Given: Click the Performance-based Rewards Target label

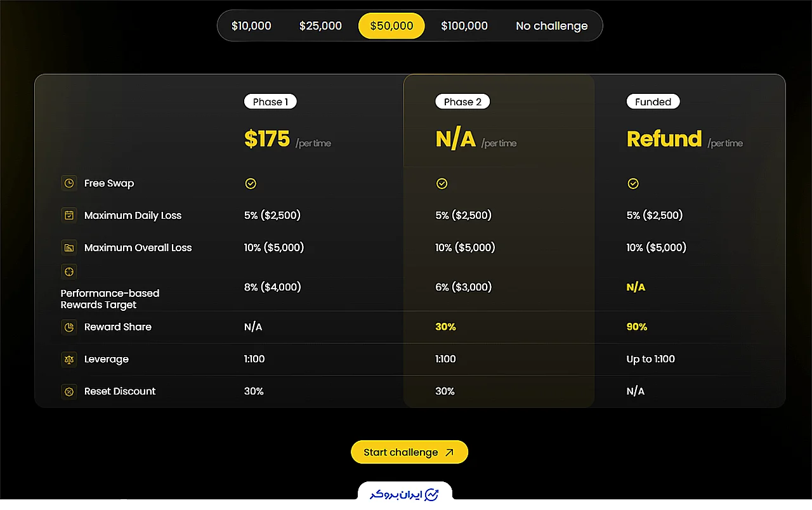Looking at the screenshot, I should tap(110, 299).
